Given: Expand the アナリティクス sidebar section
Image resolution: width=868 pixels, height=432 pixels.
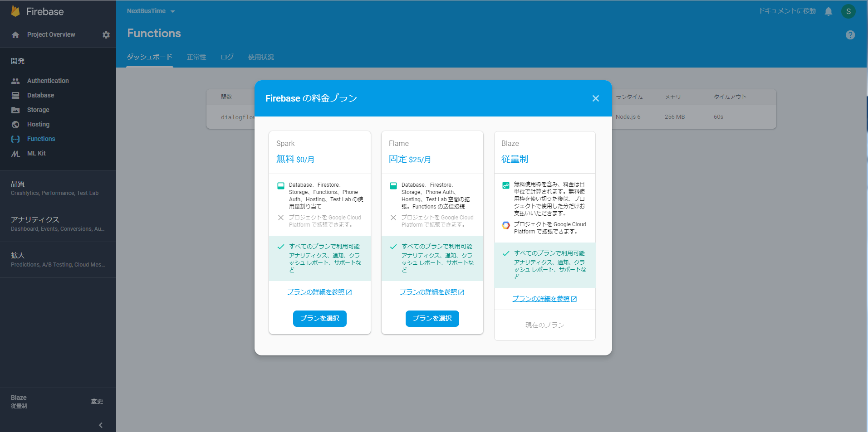Looking at the screenshot, I should click(58, 224).
